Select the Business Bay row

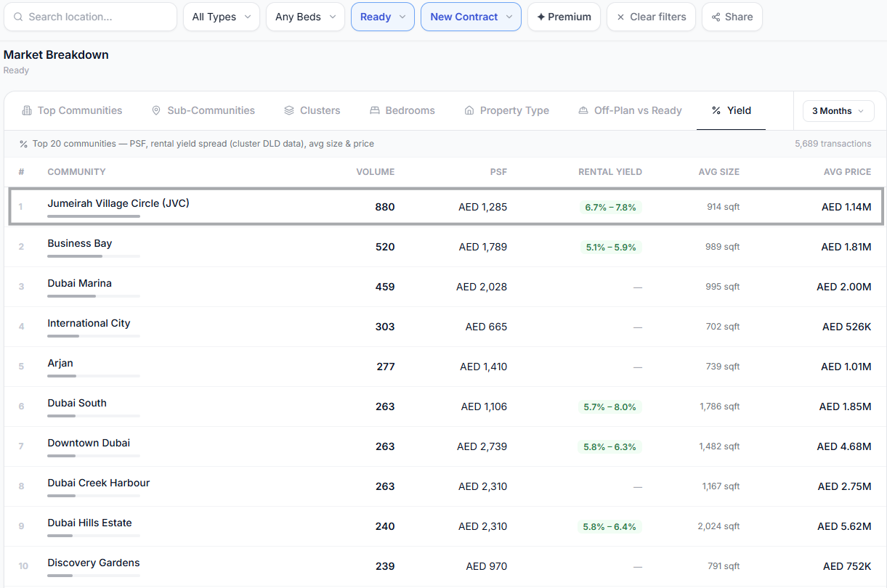click(x=443, y=247)
